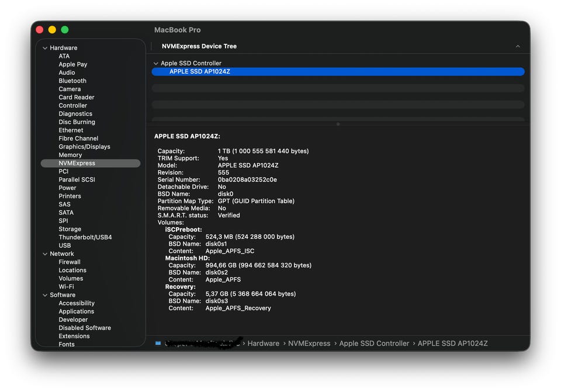Select Applications under Software
This screenshot has height=392, width=561.
76,311
